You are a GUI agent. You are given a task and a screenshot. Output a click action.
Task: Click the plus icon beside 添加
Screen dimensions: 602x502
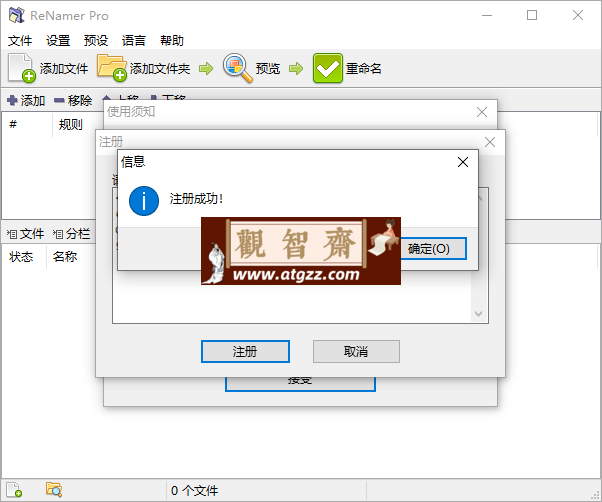tap(12, 101)
